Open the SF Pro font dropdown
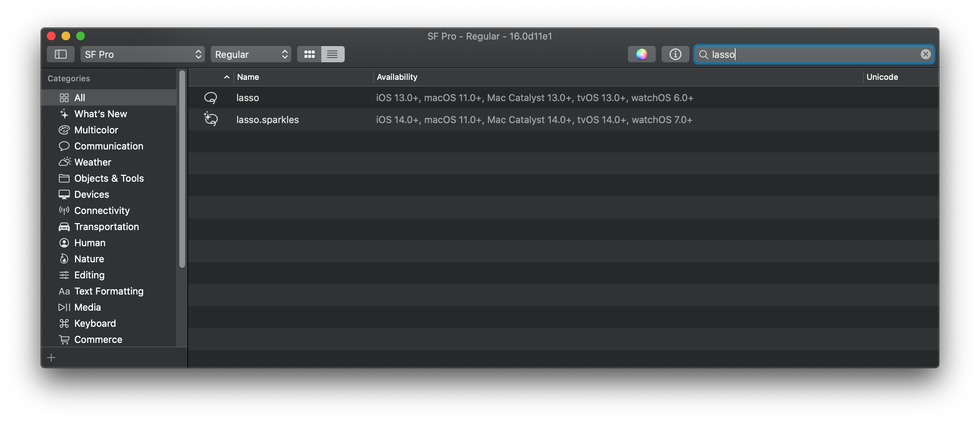 coord(142,54)
